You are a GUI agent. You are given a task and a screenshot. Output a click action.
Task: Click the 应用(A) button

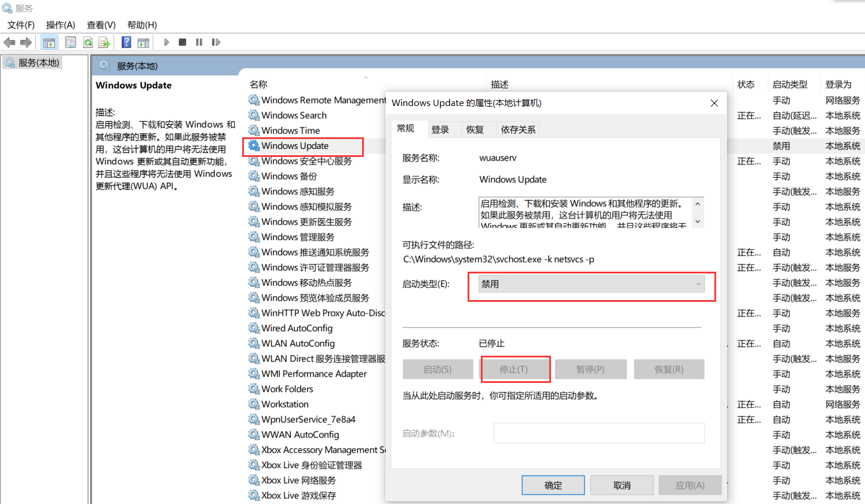pyautogui.click(x=690, y=485)
